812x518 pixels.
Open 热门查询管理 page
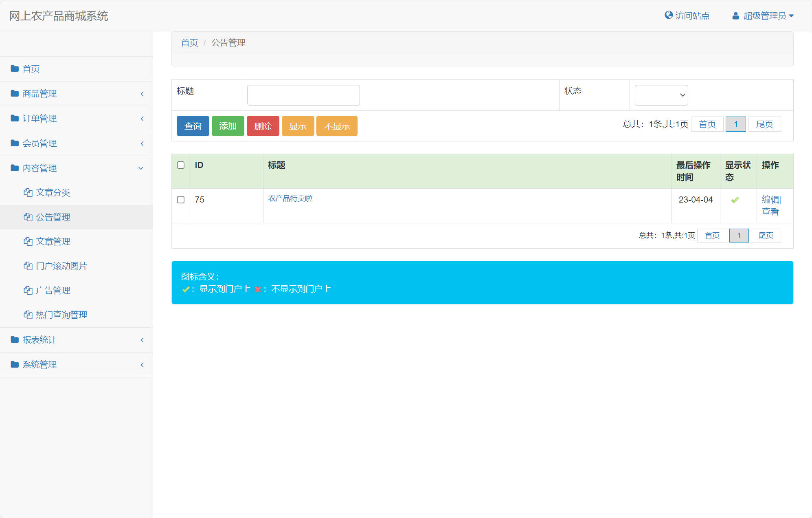[61, 315]
